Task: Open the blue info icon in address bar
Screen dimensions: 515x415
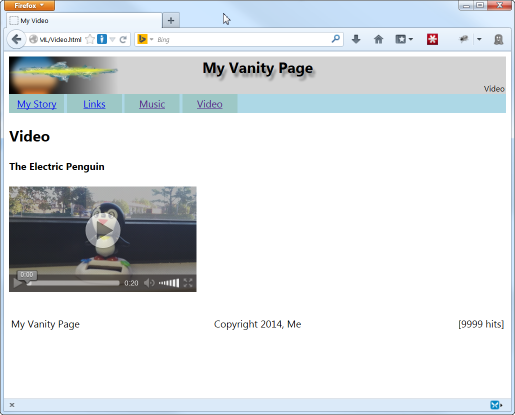Action: click(x=102, y=39)
